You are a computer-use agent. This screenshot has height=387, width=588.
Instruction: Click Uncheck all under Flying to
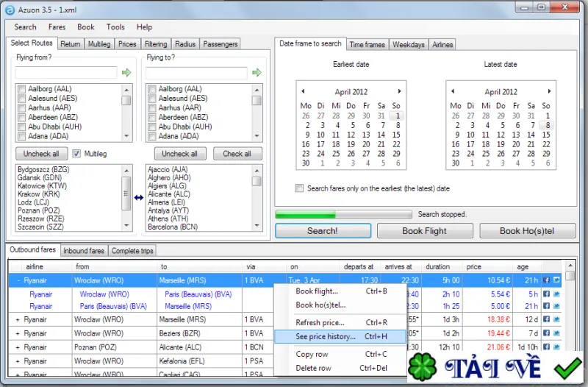[x=179, y=154]
